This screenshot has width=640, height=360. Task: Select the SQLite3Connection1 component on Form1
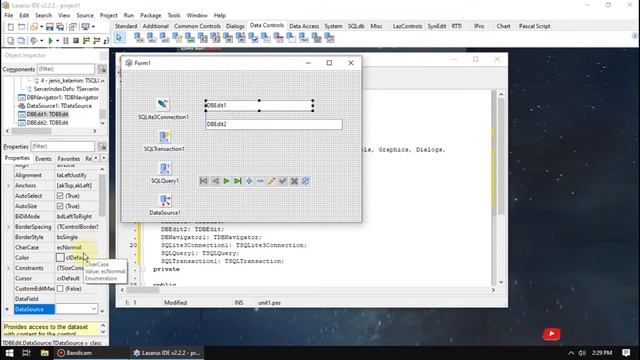(163, 104)
